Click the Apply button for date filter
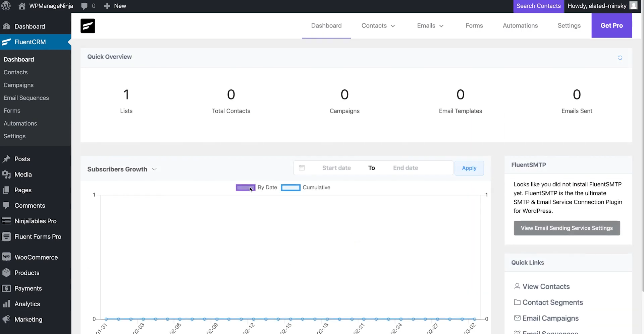This screenshot has width=644, height=334. (469, 168)
